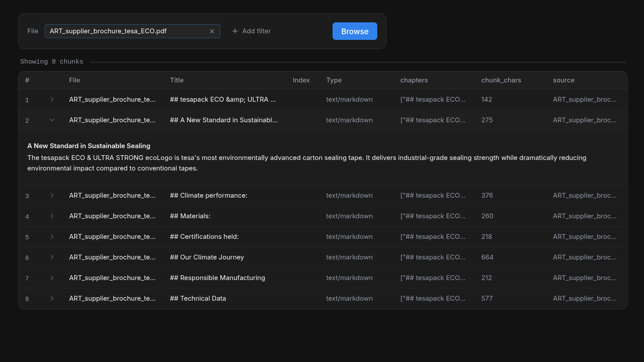Click chunk_chars value 275

coord(487,120)
